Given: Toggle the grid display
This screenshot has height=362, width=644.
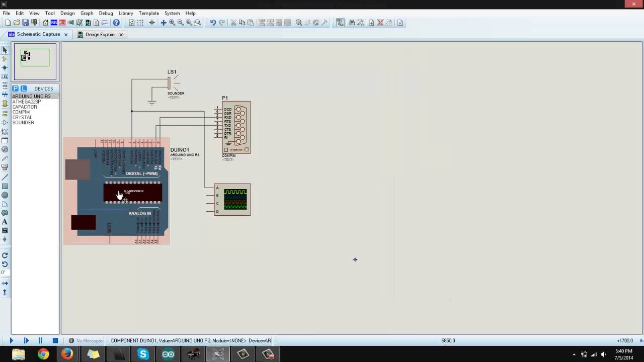Looking at the screenshot, I should click(140, 23).
